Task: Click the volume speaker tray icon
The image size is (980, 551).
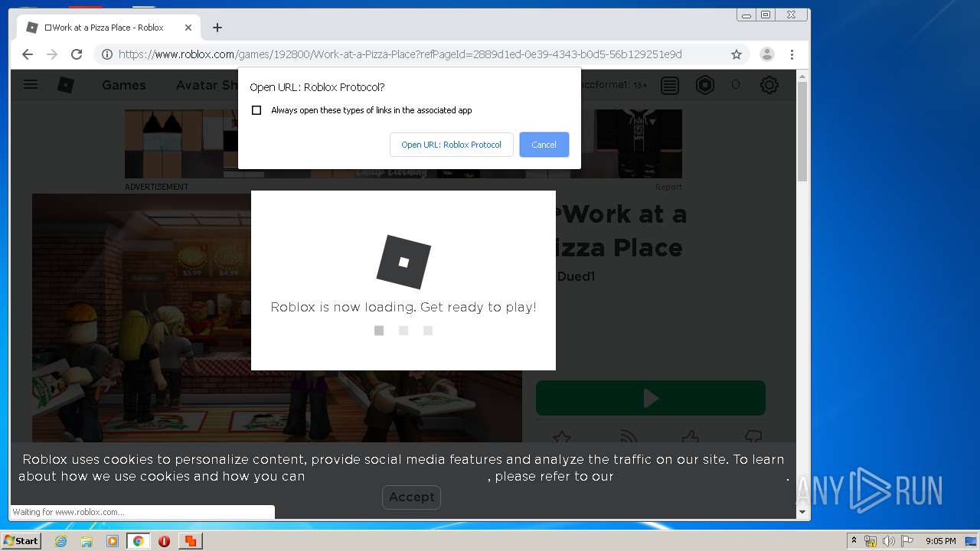Action: tap(889, 541)
